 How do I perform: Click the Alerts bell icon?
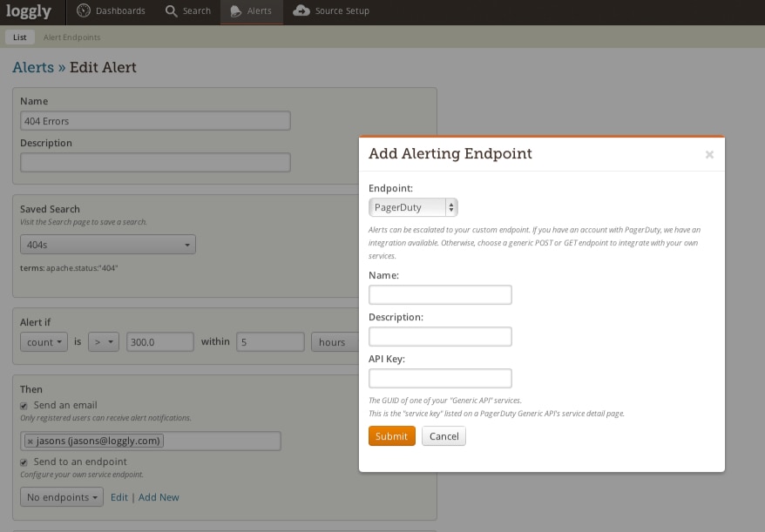[x=236, y=11]
